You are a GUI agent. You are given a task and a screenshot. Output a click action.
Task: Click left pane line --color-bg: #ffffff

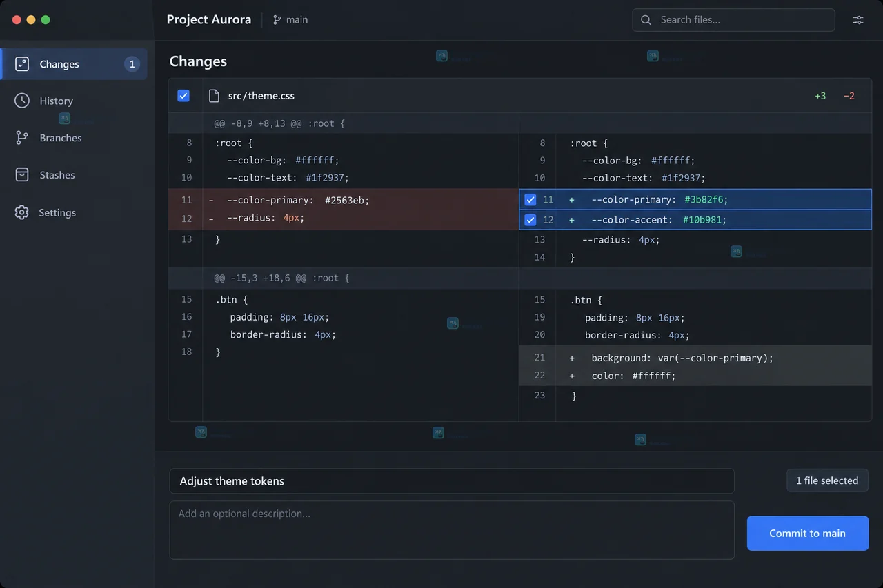(x=284, y=160)
